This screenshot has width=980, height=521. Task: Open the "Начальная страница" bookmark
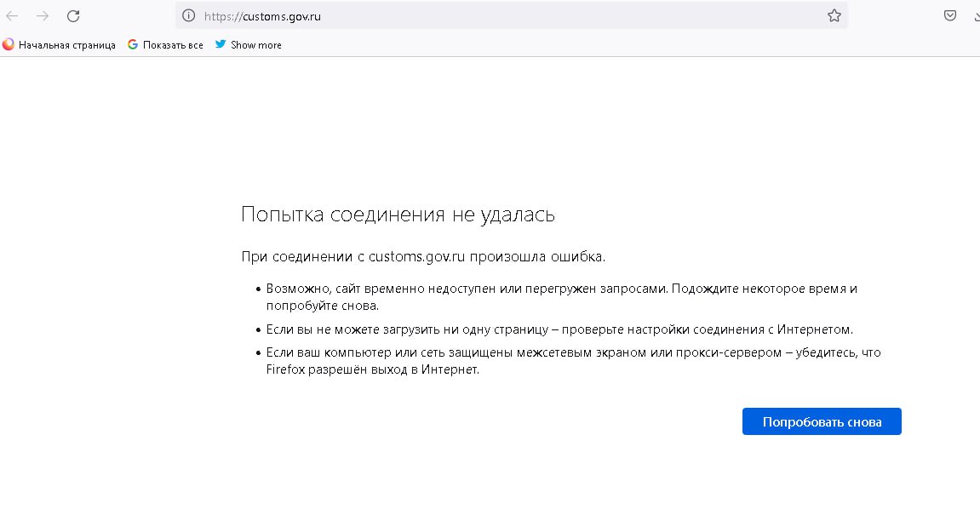pyautogui.click(x=66, y=45)
